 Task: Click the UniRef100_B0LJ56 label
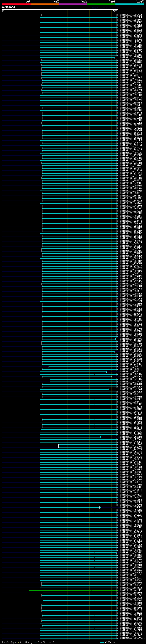tap(131, 596)
